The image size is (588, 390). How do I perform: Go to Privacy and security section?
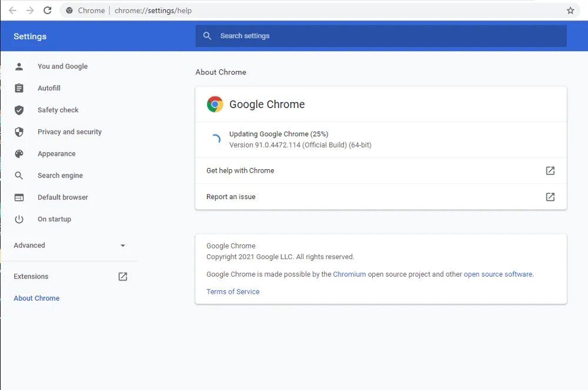tap(69, 132)
